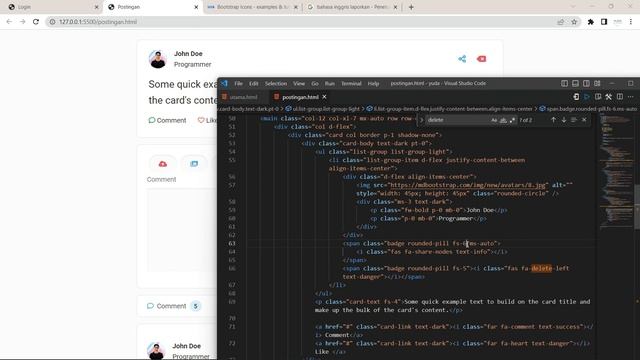Screen dimensions: 640x360
Task: Switch to the Bootstrap Icons browser tab
Action: click(x=252, y=7)
